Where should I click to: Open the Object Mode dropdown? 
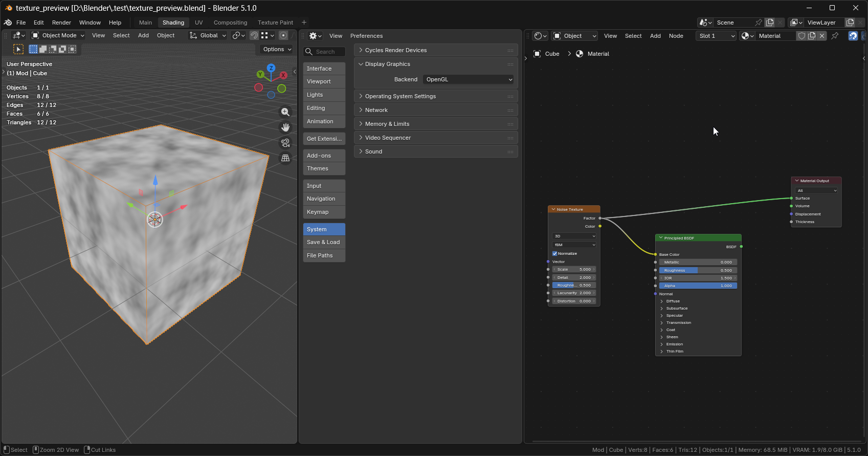58,35
